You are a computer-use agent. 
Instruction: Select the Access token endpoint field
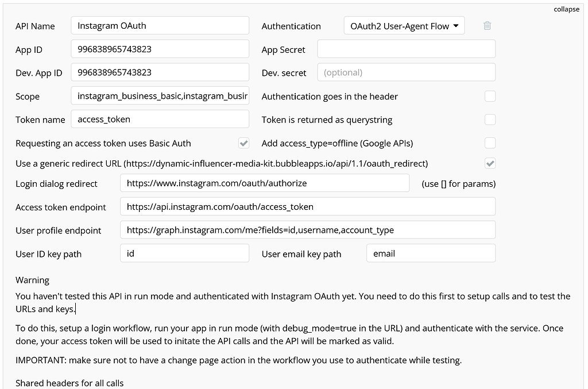(307, 206)
